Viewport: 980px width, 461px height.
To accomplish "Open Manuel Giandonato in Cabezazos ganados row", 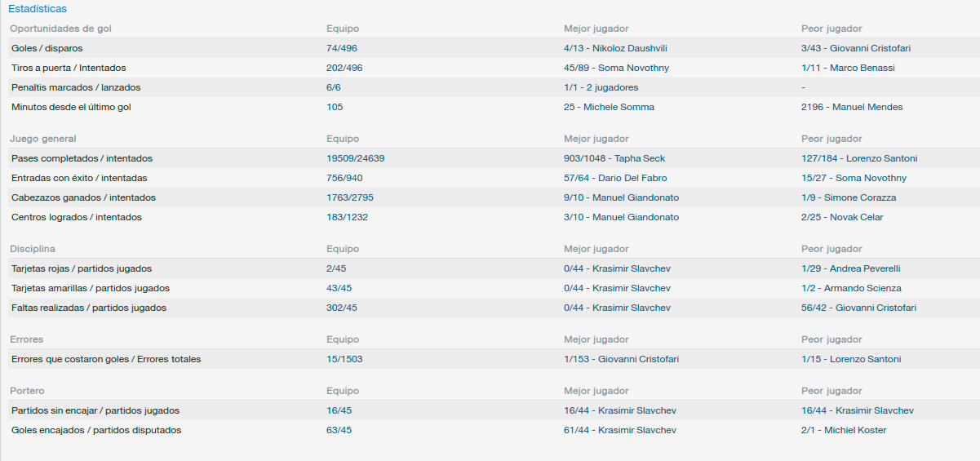I will click(x=636, y=197).
